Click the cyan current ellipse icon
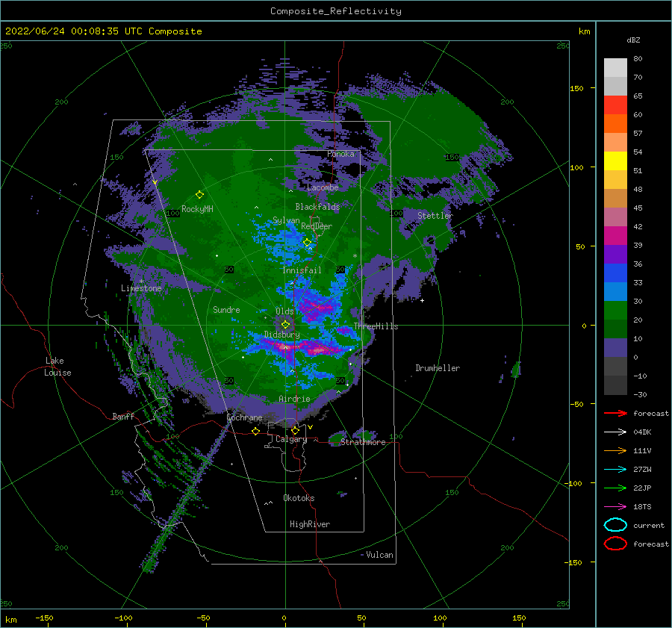The width and height of the screenshot is (672, 628). click(x=615, y=525)
